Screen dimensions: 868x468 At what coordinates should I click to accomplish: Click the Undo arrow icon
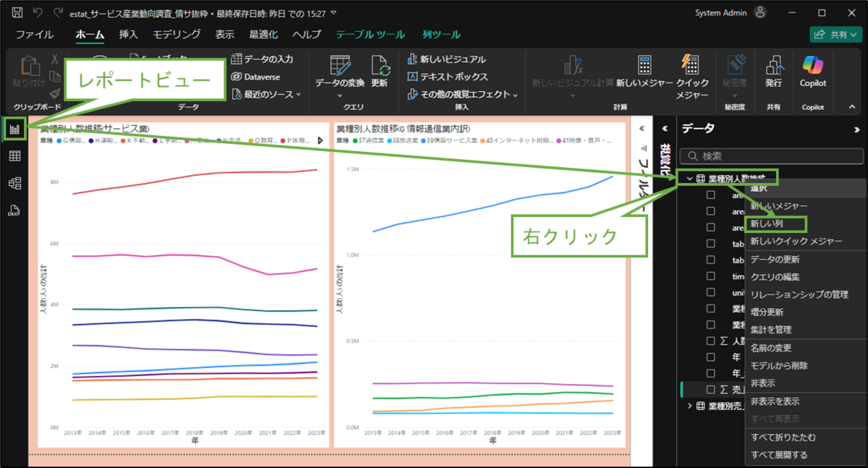pyautogui.click(x=38, y=12)
